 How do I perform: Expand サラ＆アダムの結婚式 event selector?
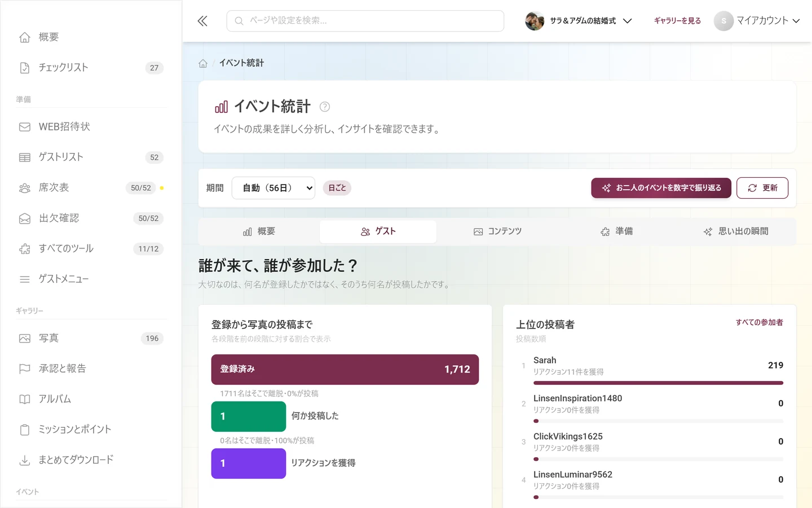click(x=579, y=21)
